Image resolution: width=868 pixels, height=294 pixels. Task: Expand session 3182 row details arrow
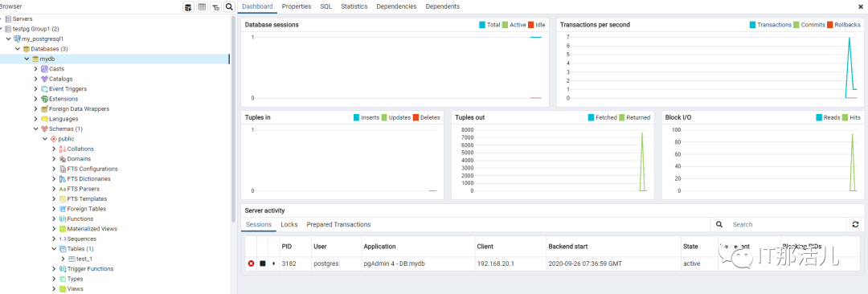pyautogui.click(x=274, y=263)
